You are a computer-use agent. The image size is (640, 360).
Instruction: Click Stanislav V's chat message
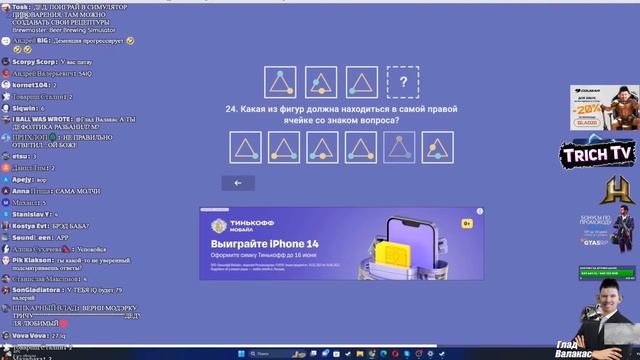coord(35,214)
